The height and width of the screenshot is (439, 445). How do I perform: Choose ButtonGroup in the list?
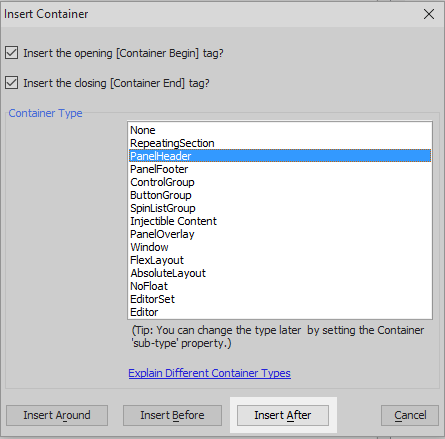pos(280,195)
